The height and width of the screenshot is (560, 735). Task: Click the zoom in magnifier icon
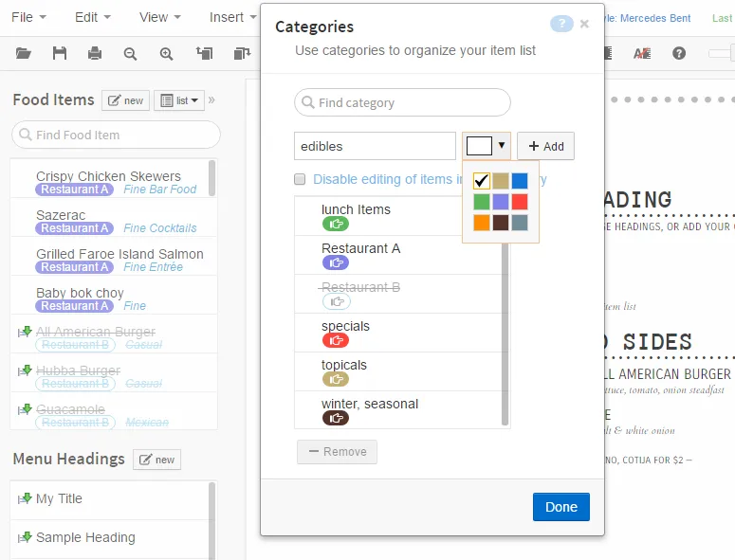tap(166, 53)
